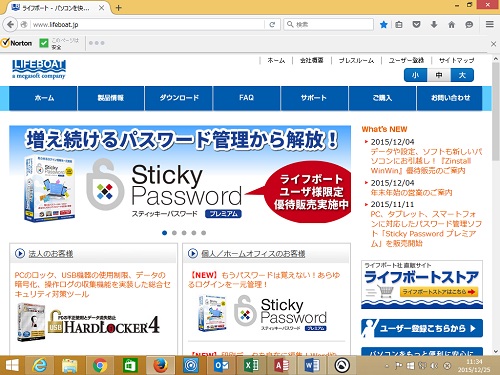This screenshot has height=375, width=500.
Task: Click the 会社概要 top link
Action: 312,60
